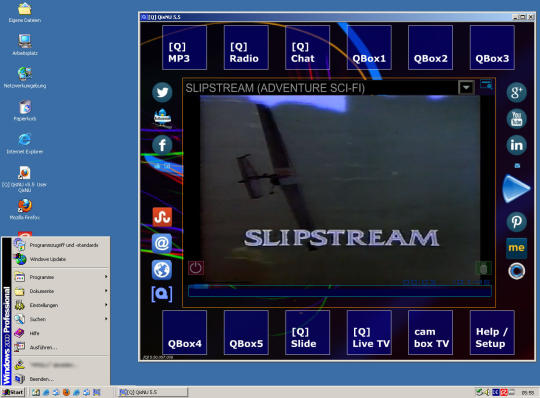Click the progress bar below the video

click(340, 291)
